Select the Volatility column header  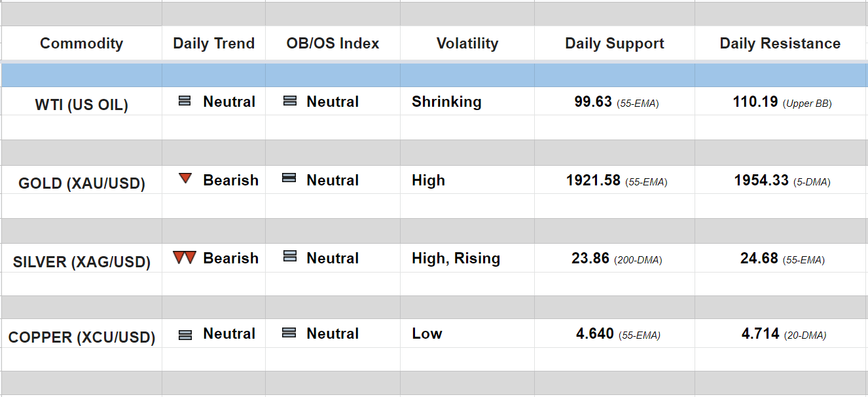pos(467,43)
